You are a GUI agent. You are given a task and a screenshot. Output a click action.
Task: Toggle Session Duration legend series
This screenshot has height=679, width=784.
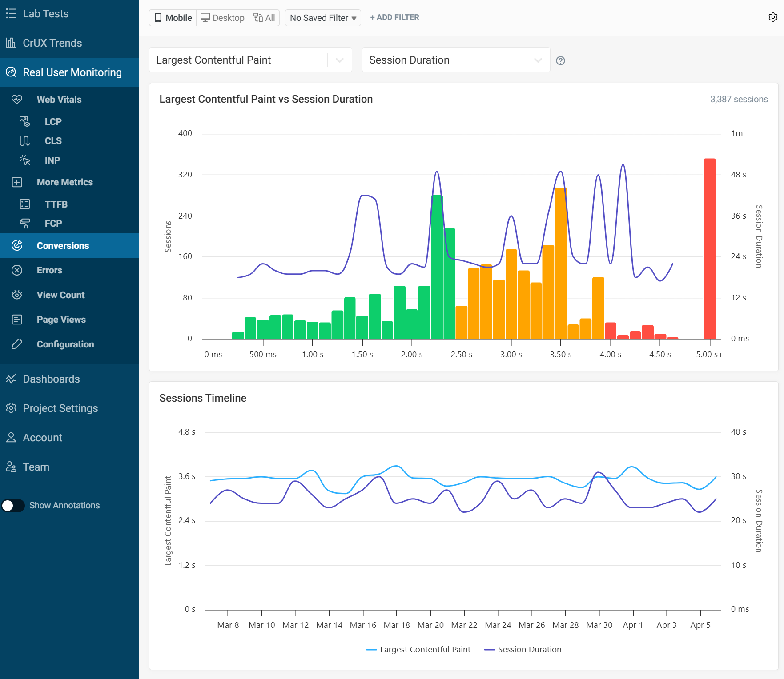tap(523, 650)
